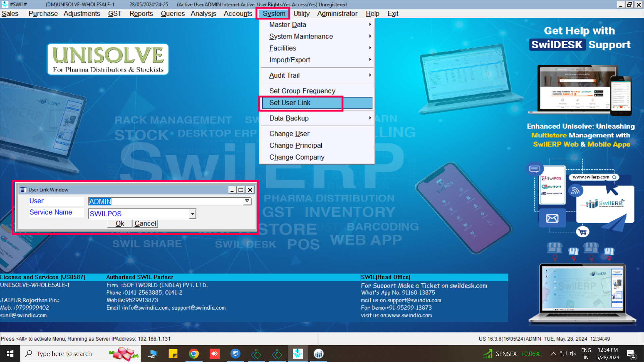Click Ok in User Link Window
644x362 pixels.
[120, 224]
